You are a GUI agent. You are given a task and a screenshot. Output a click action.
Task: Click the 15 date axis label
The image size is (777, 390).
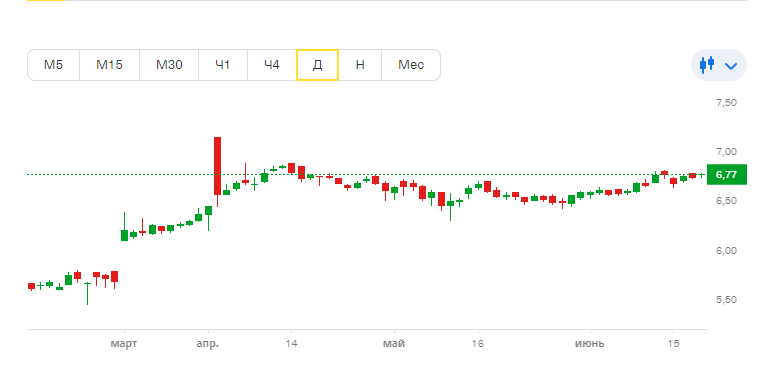pyautogui.click(x=673, y=343)
